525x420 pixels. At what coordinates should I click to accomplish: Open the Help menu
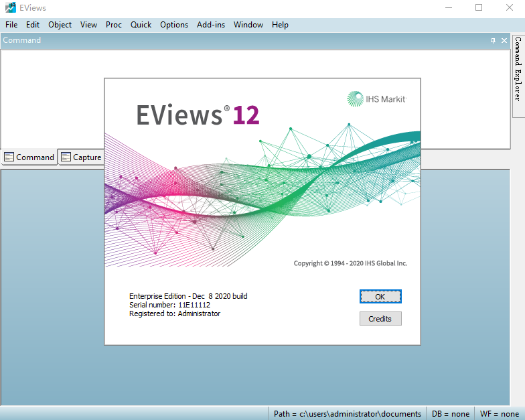coord(280,25)
